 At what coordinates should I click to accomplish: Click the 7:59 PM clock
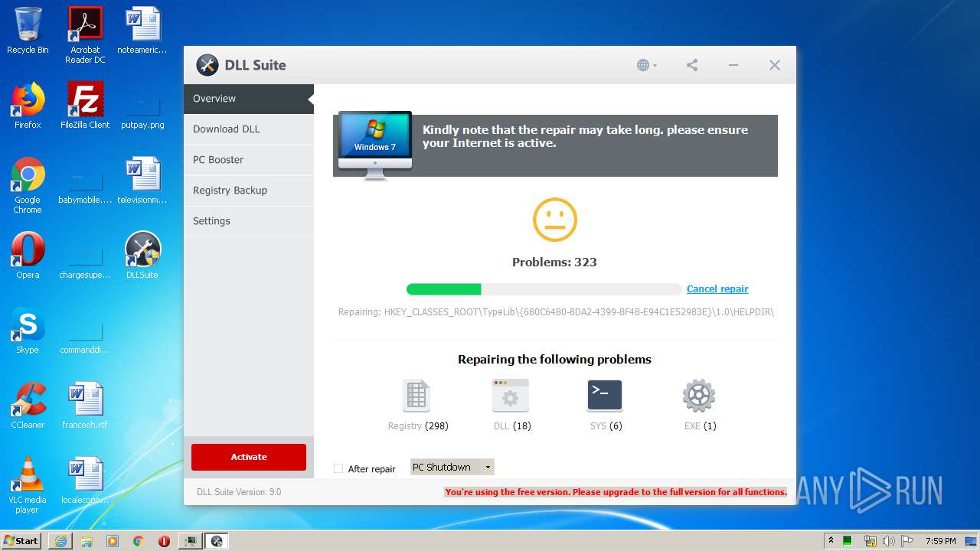pos(940,541)
